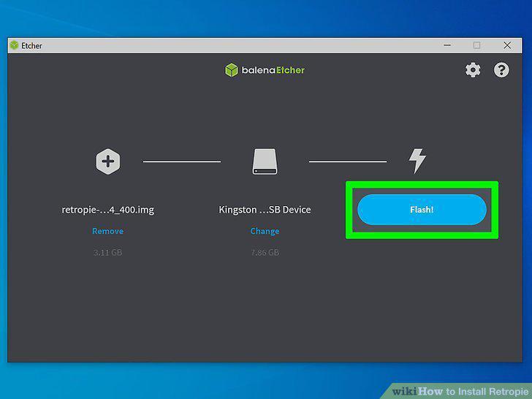
Task: Click the 3.11 GB image size text
Action: point(108,252)
